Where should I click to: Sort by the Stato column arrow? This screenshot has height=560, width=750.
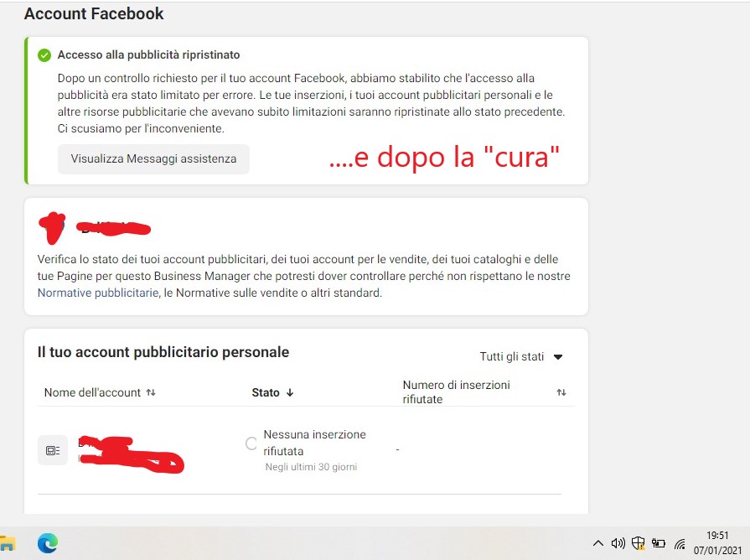click(x=290, y=392)
